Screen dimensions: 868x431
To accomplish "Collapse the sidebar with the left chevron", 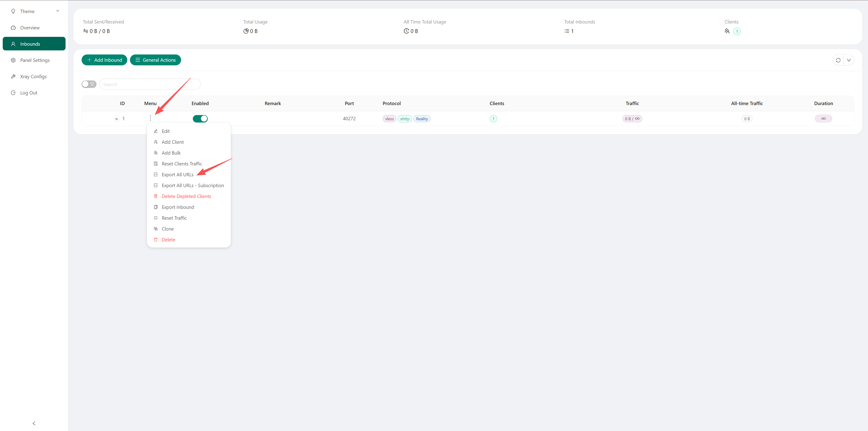I will pyautogui.click(x=34, y=423).
